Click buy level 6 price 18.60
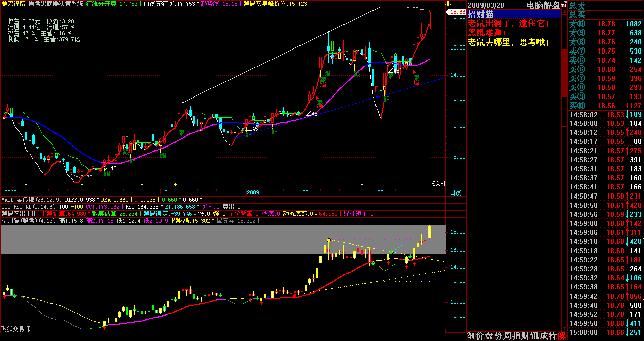 click(606, 69)
